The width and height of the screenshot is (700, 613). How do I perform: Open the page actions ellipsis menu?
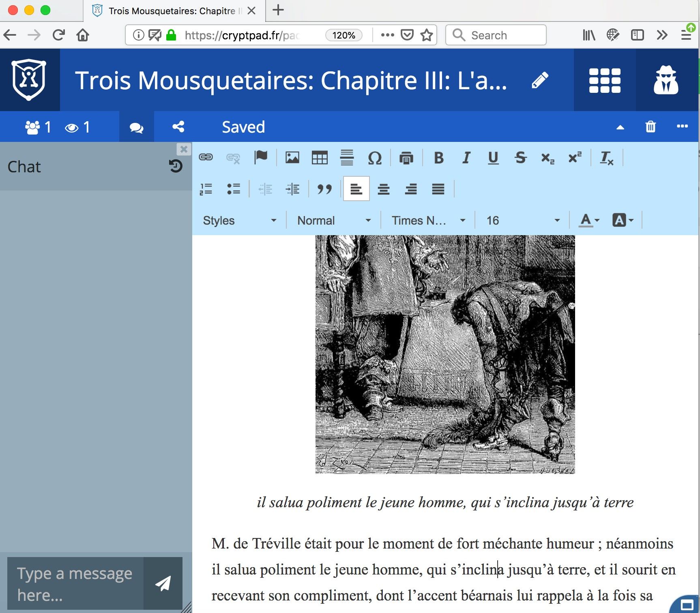click(x=387, y=35)
